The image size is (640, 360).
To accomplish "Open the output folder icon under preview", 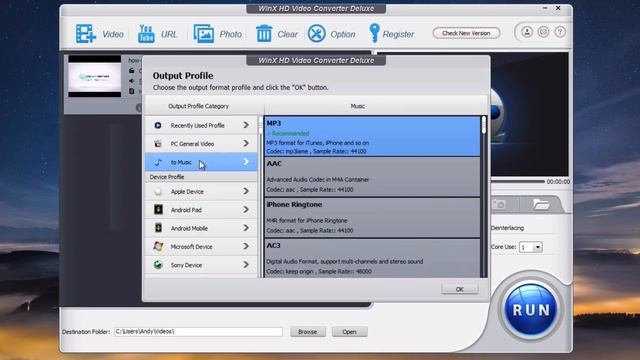I will point(541,204).
